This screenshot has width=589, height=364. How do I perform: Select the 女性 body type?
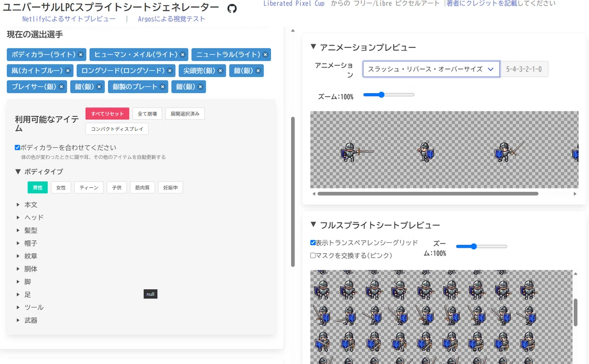click(x=61, y=187)
